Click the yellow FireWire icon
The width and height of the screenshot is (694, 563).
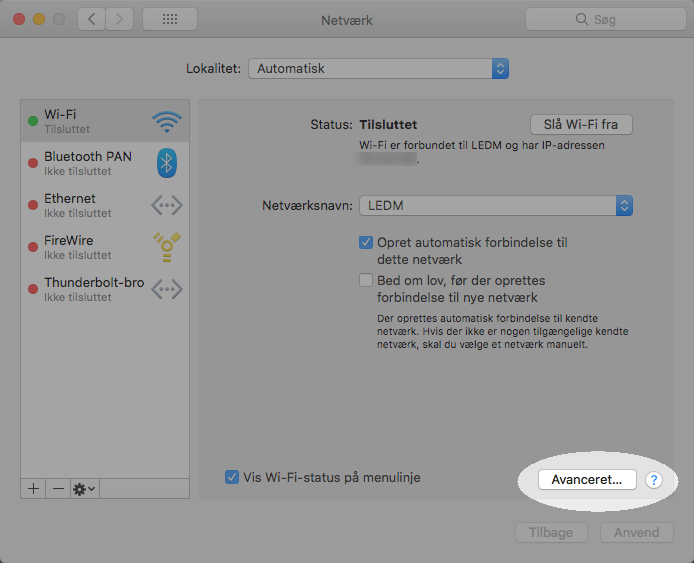[x=167, y=247]
